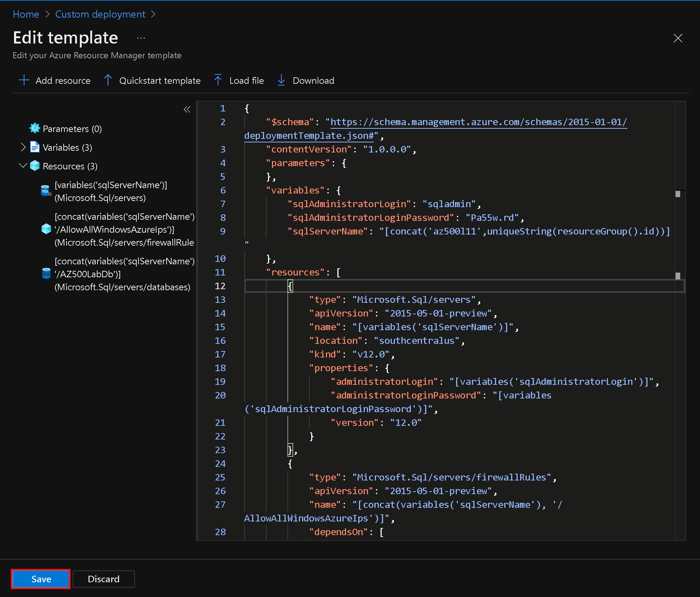Image resolution: width=700 pixels, height=597 pixels.
Task: Select the Variables (3) tree label
Action: 67,147
